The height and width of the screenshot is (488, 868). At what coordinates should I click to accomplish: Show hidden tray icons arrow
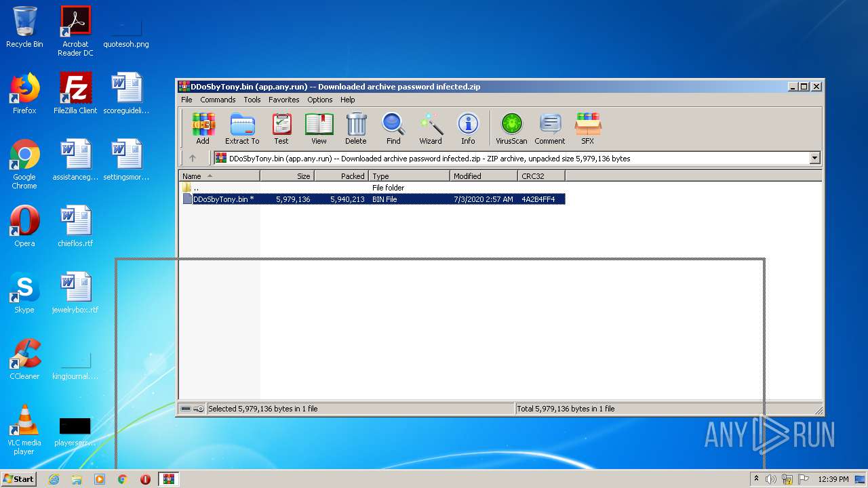pos(756,479)
